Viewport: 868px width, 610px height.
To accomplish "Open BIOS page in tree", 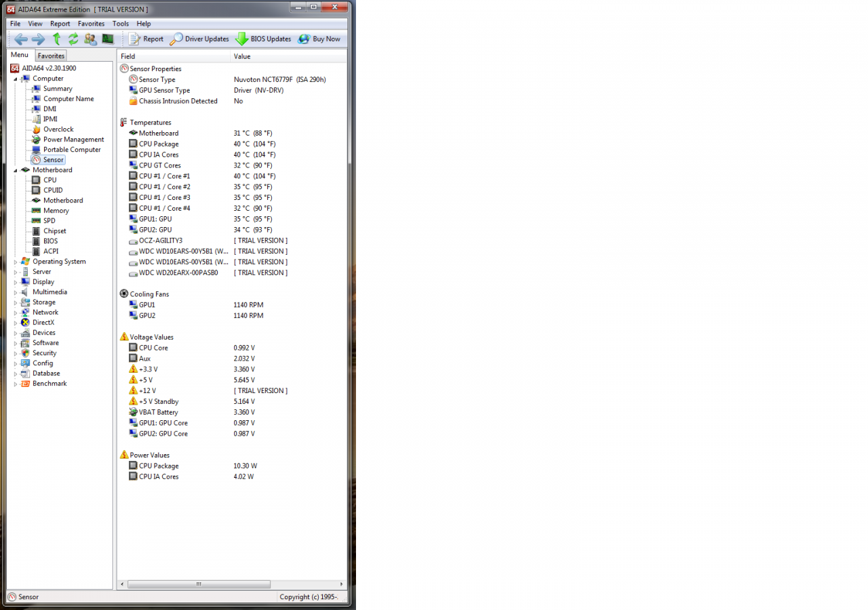I will [x=50, y=241].
